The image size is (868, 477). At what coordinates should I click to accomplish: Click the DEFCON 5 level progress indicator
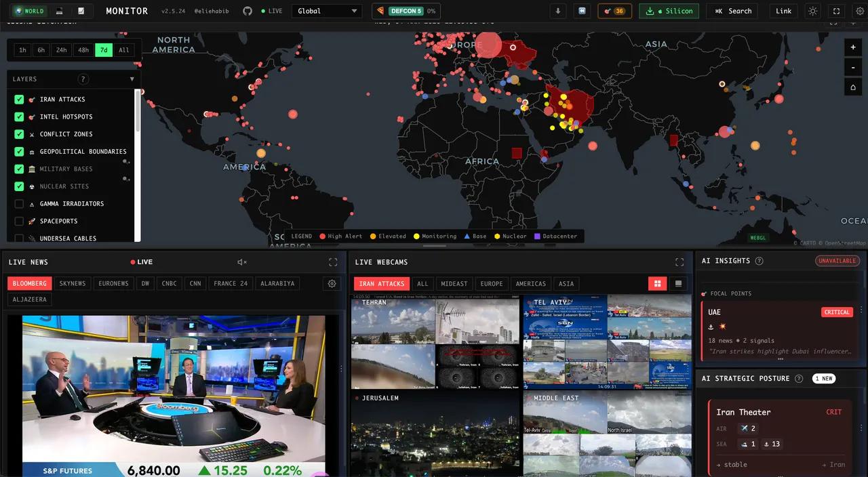click(407, 10)
